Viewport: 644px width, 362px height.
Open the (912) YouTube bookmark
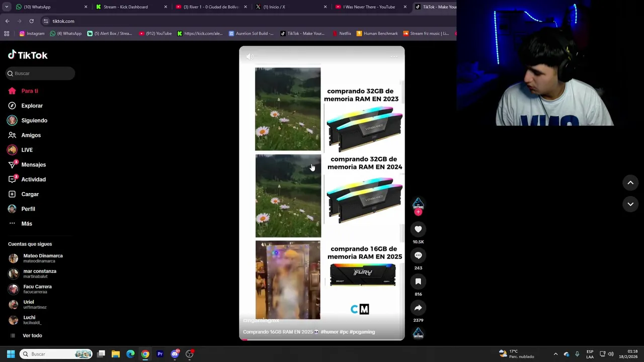pyautogui.click(x=155, y=34)
